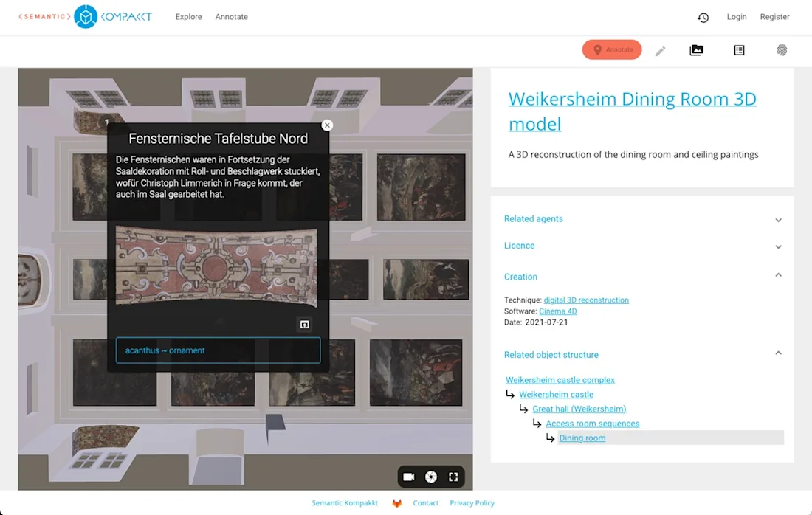Open the Annotate menu item
Viewport: 812px width, 515px height.
(x=232, y=17)
